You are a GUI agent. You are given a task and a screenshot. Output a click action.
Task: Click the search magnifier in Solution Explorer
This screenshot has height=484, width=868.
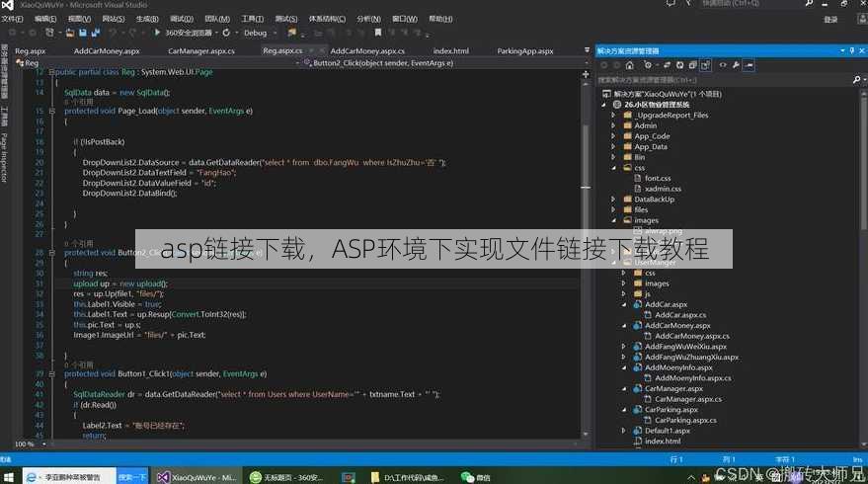click(857, 80)
